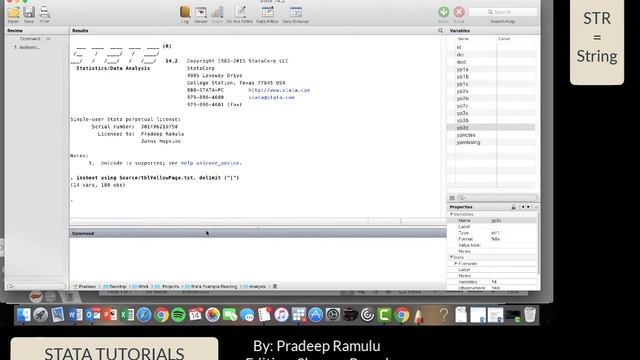Click Analysis folder in path bar
The height and width of the screenshot is (360, 640).
[255, 287]
